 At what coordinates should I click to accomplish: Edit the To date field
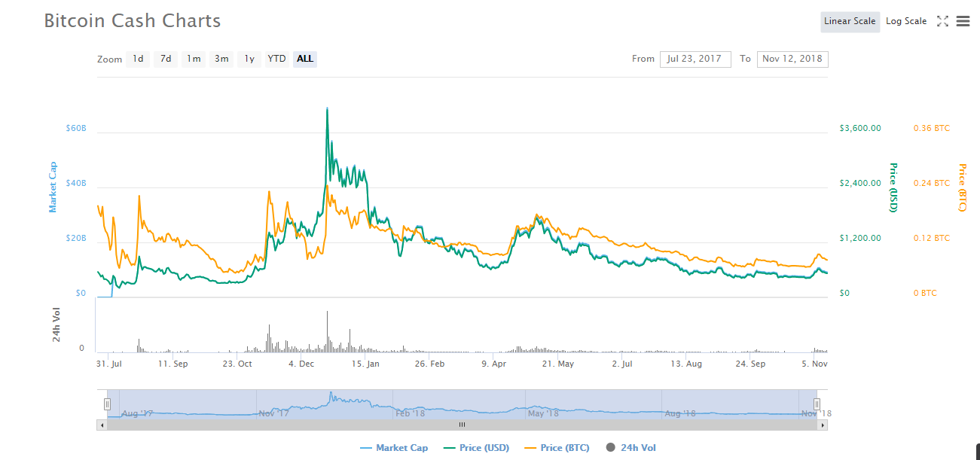click(x=792, y=59)
